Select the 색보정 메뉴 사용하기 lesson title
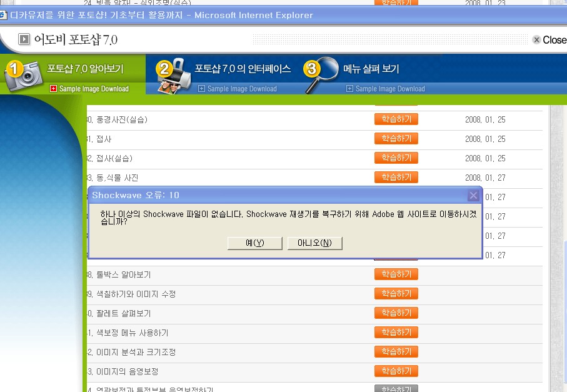The width and height of the screenshot is (567, 392). pos(133,333)
